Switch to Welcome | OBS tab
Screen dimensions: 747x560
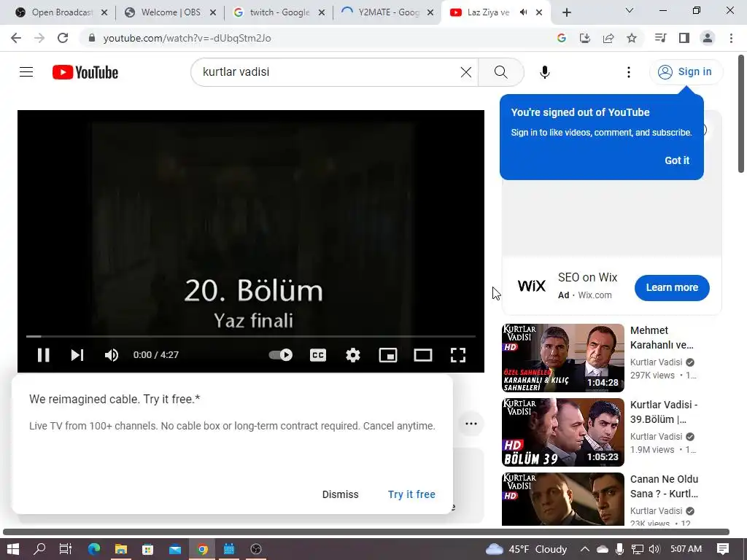pos(170,12)
